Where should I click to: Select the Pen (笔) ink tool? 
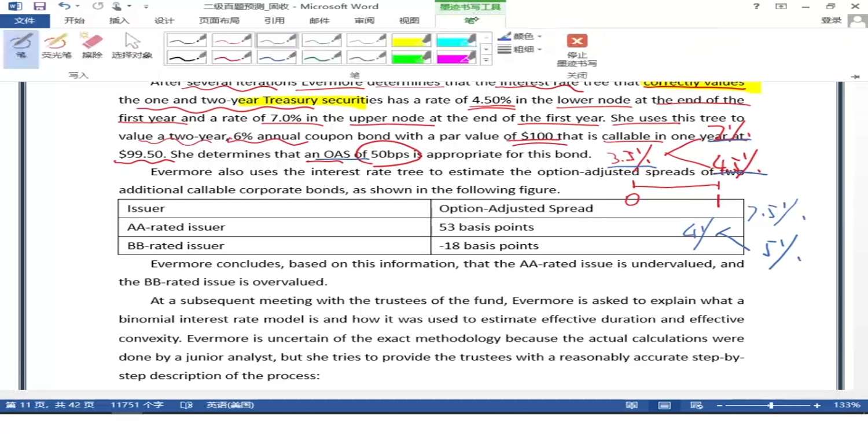click(21, 46)
